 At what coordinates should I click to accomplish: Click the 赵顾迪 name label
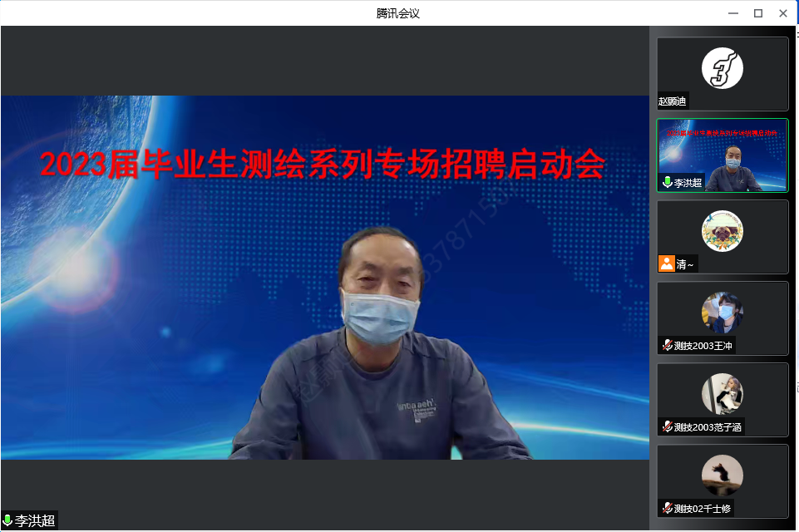[673, 101]
